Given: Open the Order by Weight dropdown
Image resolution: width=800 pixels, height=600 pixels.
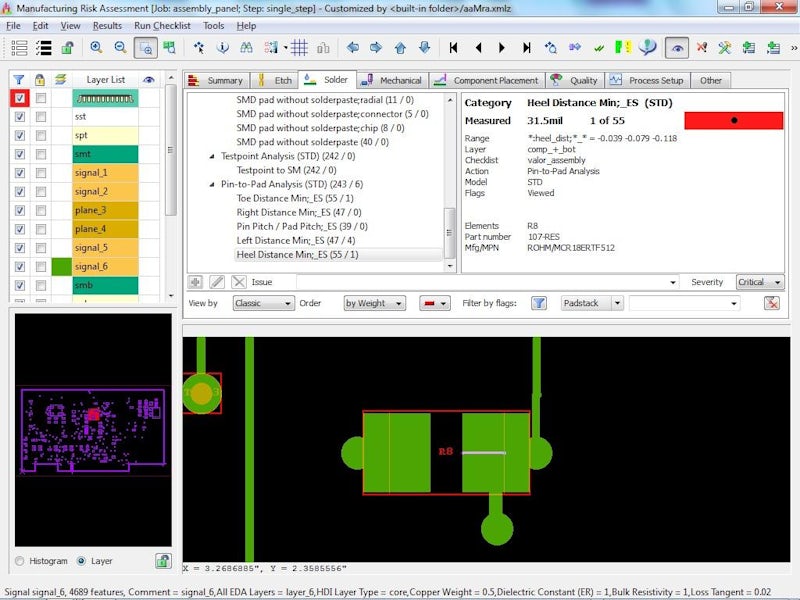Looking at the screenshot, I should pyautogui.click(x=373, y=303).
